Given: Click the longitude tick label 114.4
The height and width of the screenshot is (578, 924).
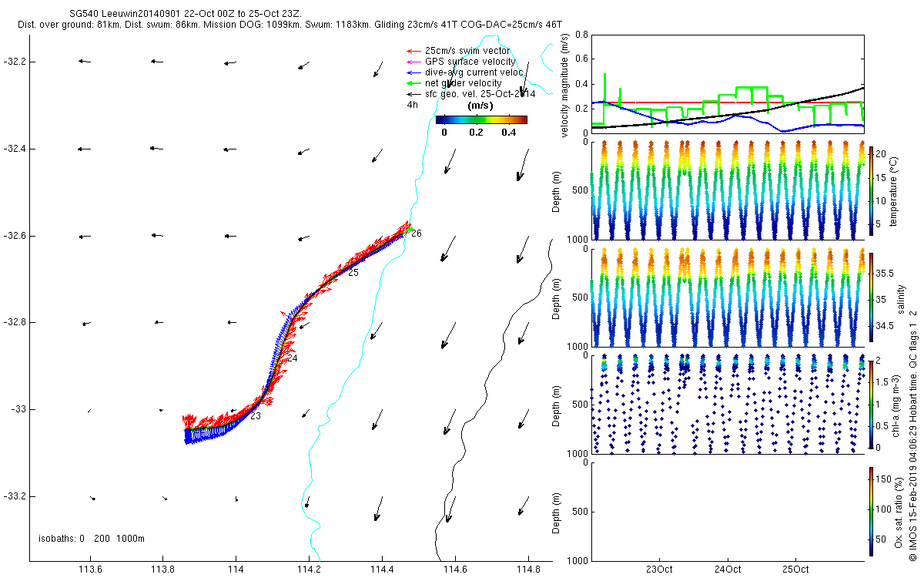Looking at the screenshot, I should (x=382, y=570).
